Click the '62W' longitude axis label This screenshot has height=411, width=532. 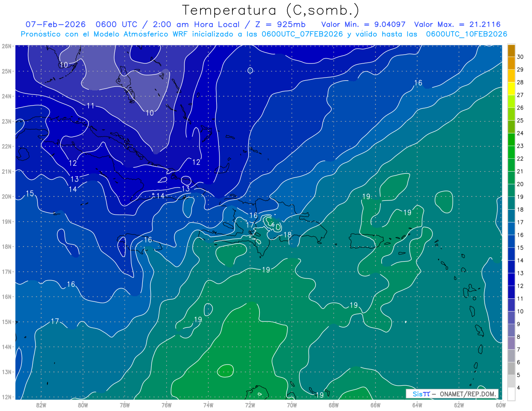tap(459, 404)
